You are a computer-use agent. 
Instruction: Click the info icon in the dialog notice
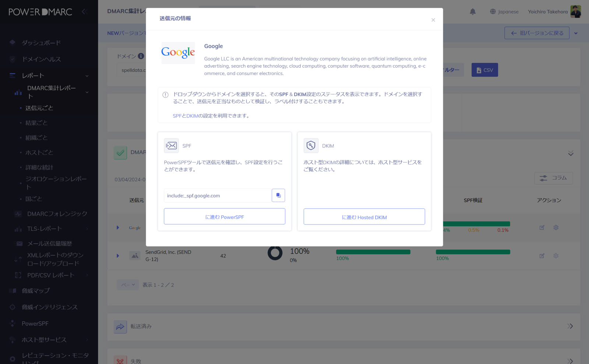166,95
